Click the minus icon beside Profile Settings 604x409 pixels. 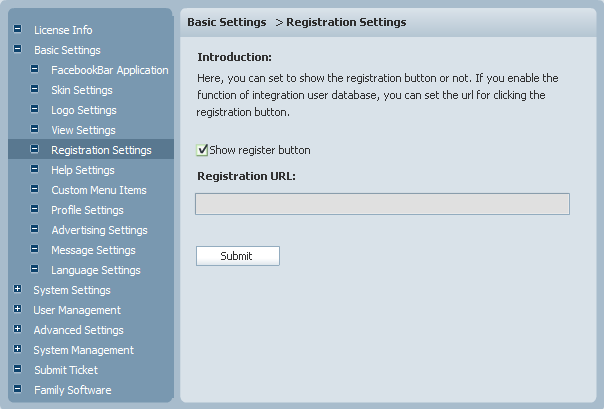click(x=35, y=210)
